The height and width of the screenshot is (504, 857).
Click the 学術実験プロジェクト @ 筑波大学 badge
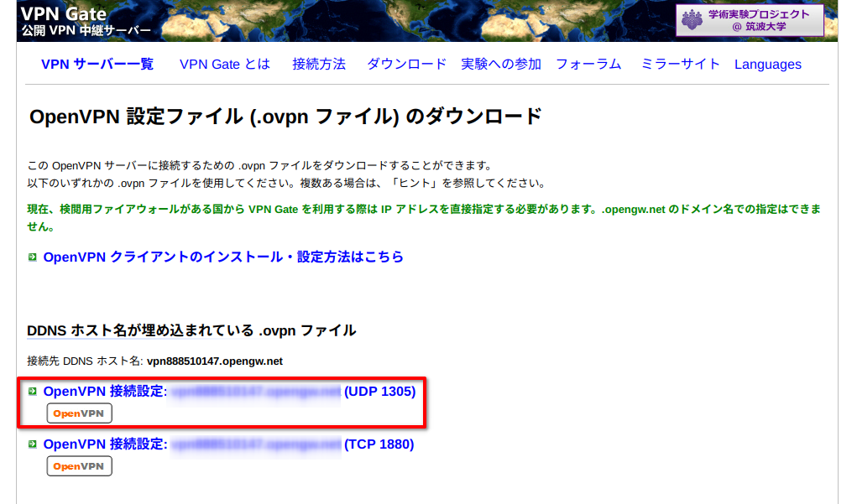(750, 20)
